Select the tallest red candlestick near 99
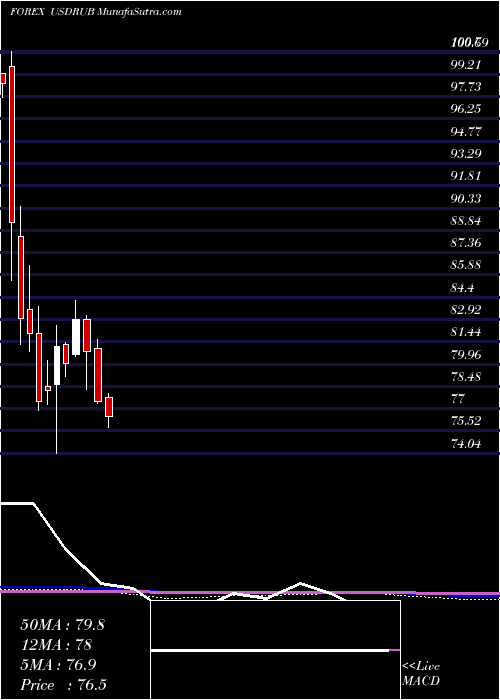The height and width of the screenshot is (700, 500). [12, 144]
